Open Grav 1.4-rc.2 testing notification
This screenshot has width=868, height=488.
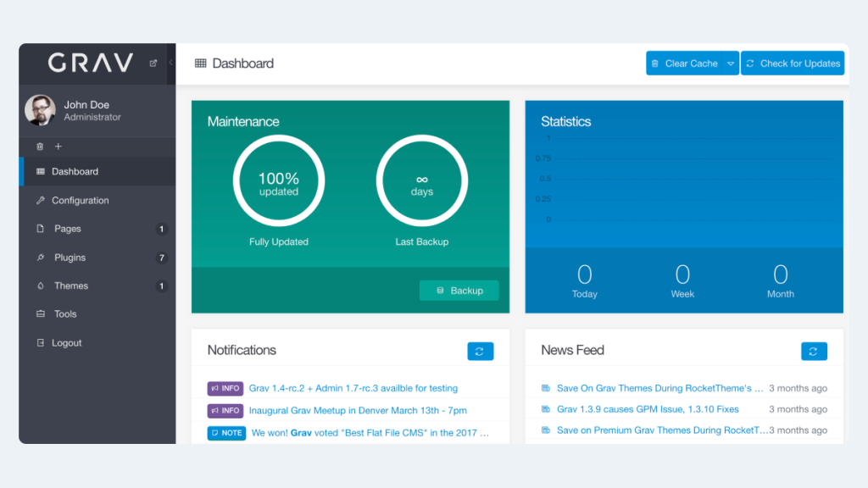[353, 388]
